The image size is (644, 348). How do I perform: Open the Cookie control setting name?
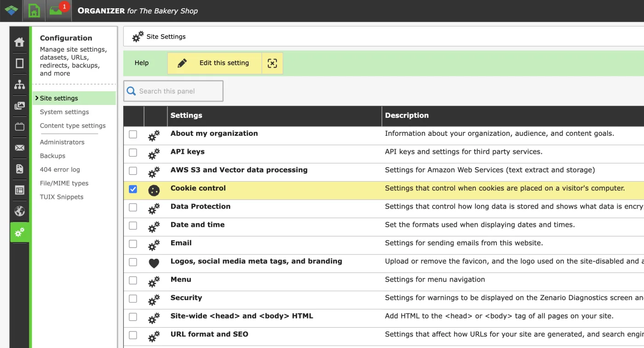point(198,188)
